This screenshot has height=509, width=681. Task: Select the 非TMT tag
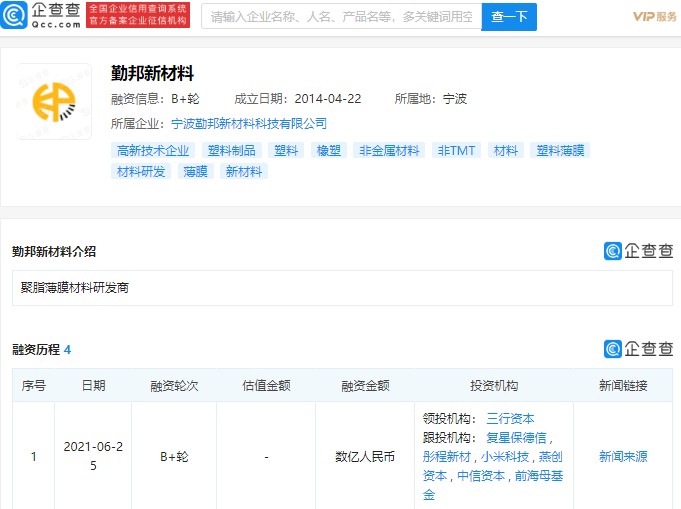click(x=456, y=150)
